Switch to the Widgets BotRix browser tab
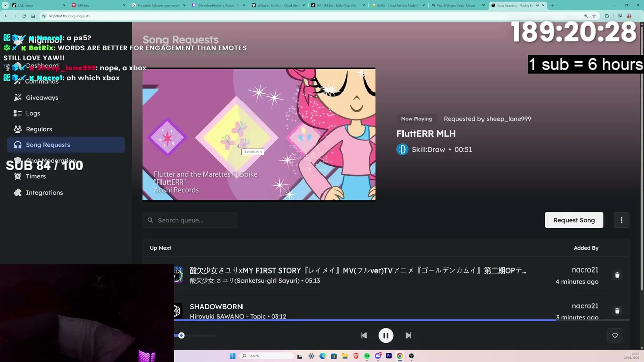 point(277,5)
